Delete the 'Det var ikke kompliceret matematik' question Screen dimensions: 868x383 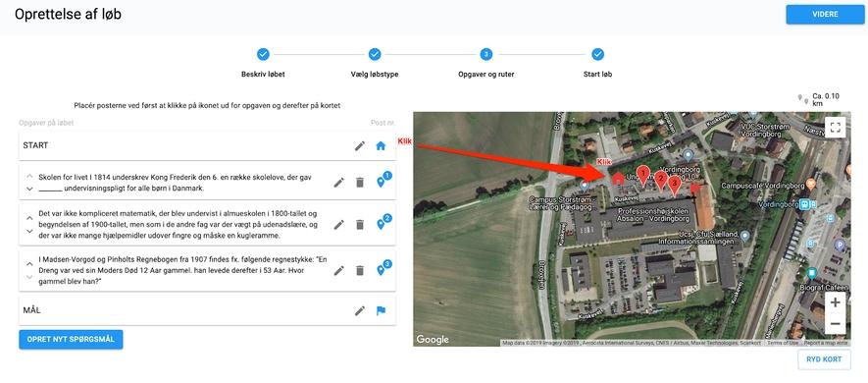pyautogui.click(x=360, y=225)
